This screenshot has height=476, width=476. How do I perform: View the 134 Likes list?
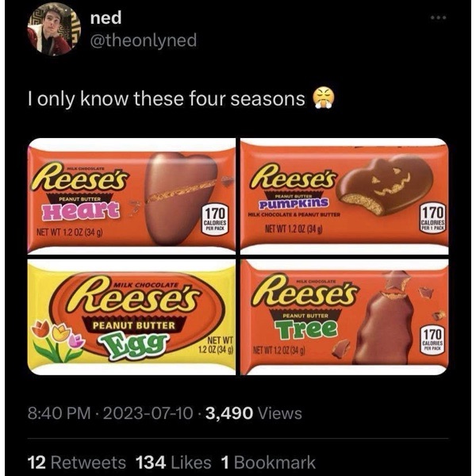point(174,462)
